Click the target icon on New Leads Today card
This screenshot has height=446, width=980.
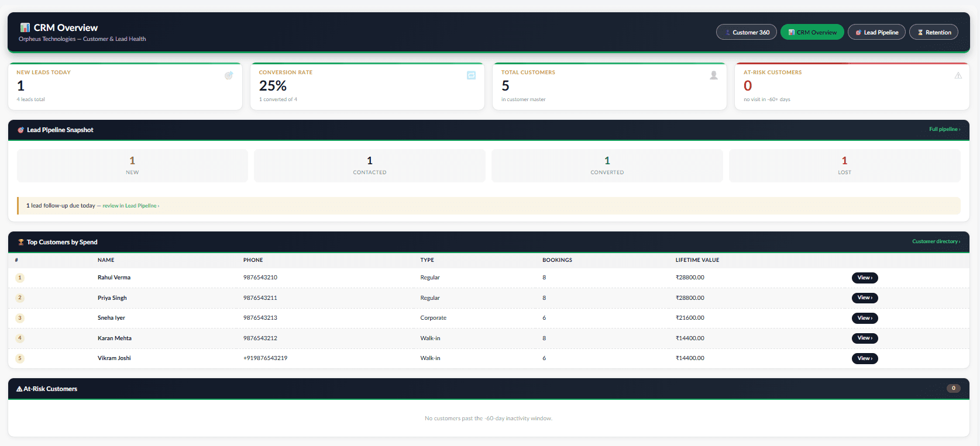(x=229, y=75)
